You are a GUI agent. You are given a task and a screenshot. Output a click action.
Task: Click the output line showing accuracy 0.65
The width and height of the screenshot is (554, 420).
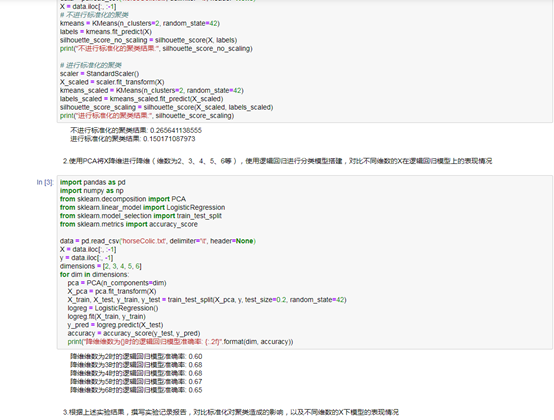136,390
